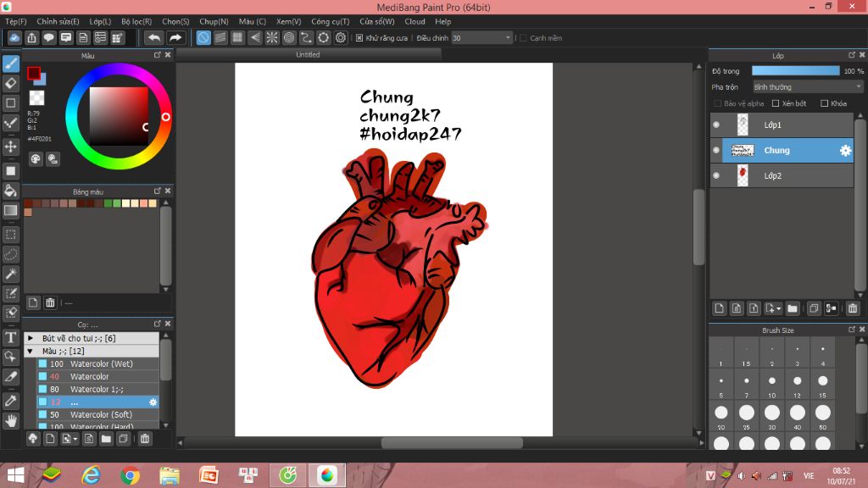The image size is (868, 488).
Task: Select the Magic Wand tool
Action: click(10, 274)
